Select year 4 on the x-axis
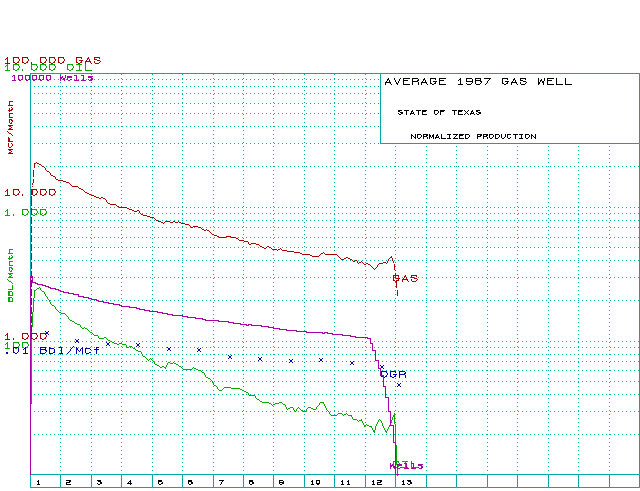This screenshot has width=640, height=491. coord(129,482)
